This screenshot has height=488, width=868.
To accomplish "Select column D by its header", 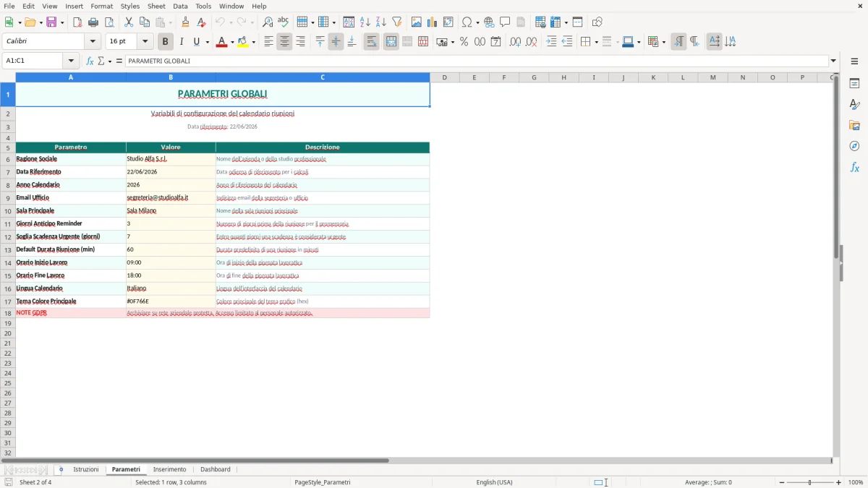I will point(444,77).
